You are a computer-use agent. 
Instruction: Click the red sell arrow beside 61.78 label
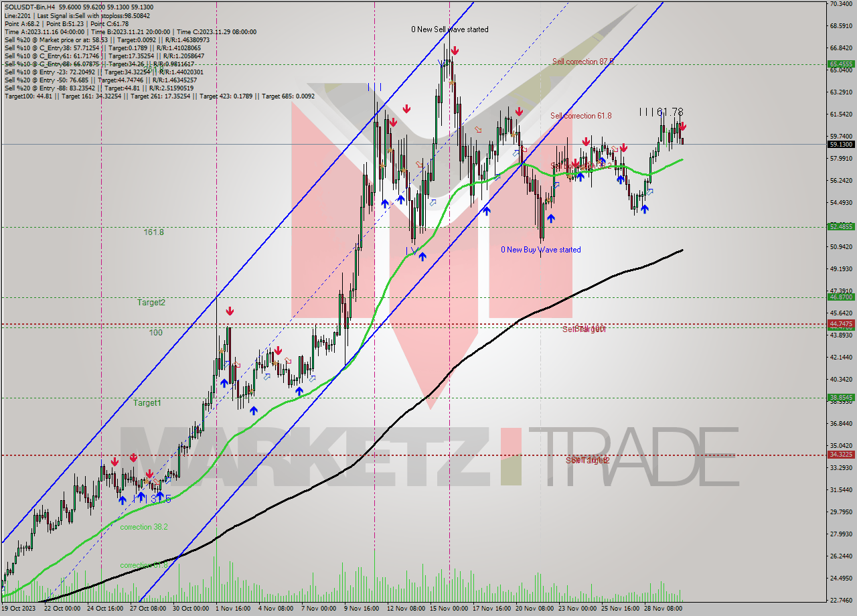point(682,126)
